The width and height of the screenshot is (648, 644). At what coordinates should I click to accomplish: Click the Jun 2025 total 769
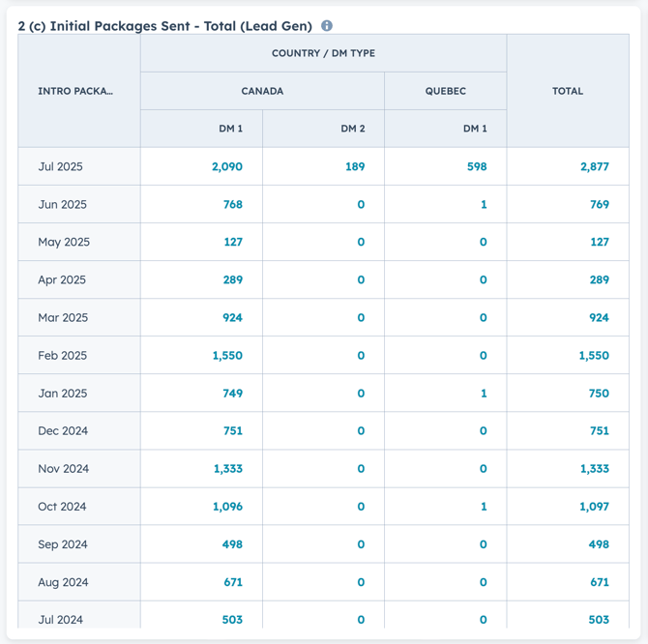tap(600, 204)
